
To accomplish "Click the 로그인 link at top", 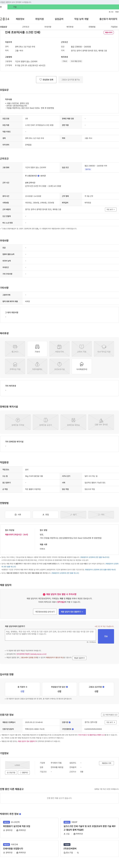I will (111, 12).
